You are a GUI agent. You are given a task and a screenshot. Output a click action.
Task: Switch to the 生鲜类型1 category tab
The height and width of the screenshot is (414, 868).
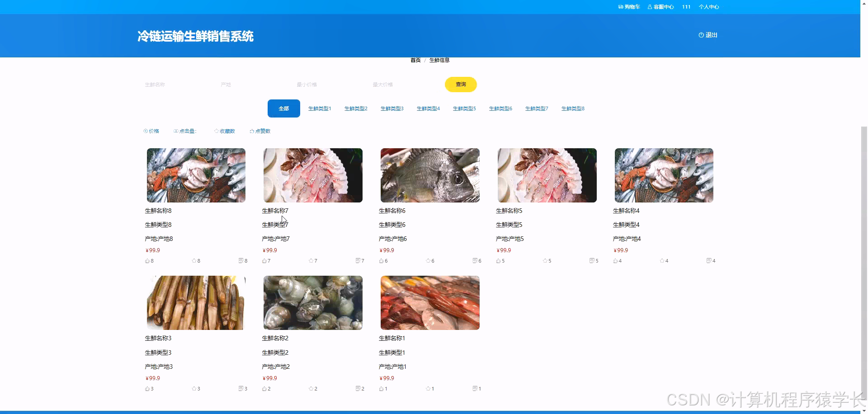tap(320, 108)
